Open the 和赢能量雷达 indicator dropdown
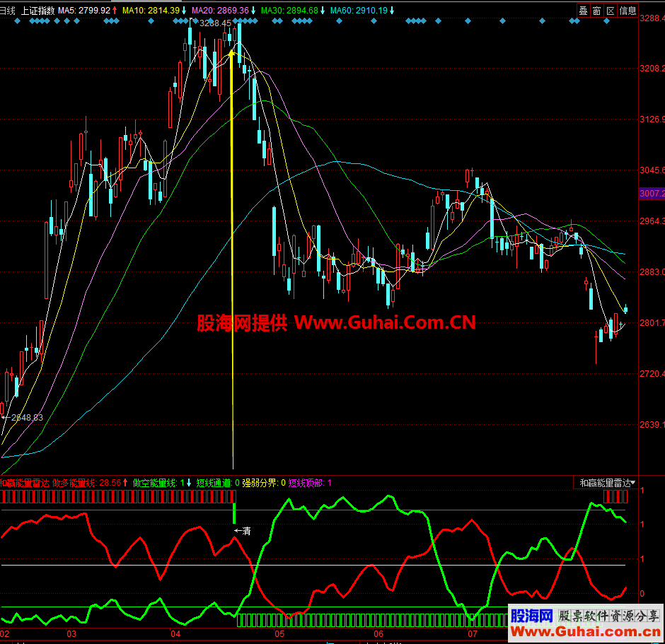Image resolution: width=665 pixels, height=644 pixels. [x=607, y=484]
